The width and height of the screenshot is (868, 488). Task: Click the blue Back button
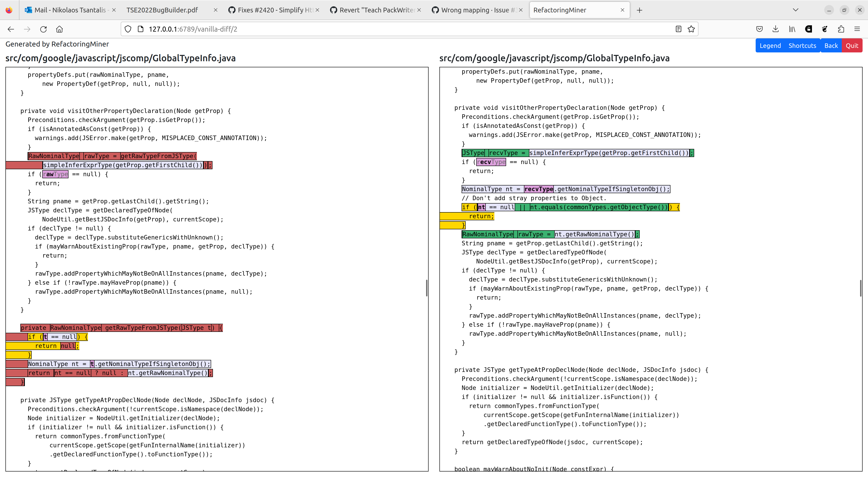click(831, 46)
